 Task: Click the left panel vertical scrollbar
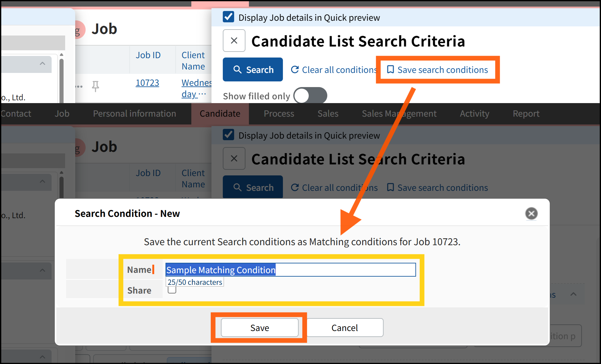coord(61,79)
